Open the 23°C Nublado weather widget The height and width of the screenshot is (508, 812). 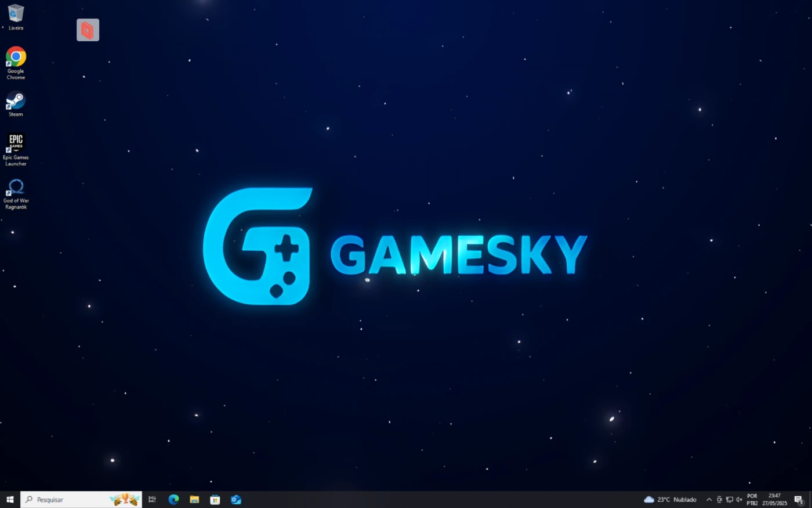pyautogui.click(x=670, y=499)
